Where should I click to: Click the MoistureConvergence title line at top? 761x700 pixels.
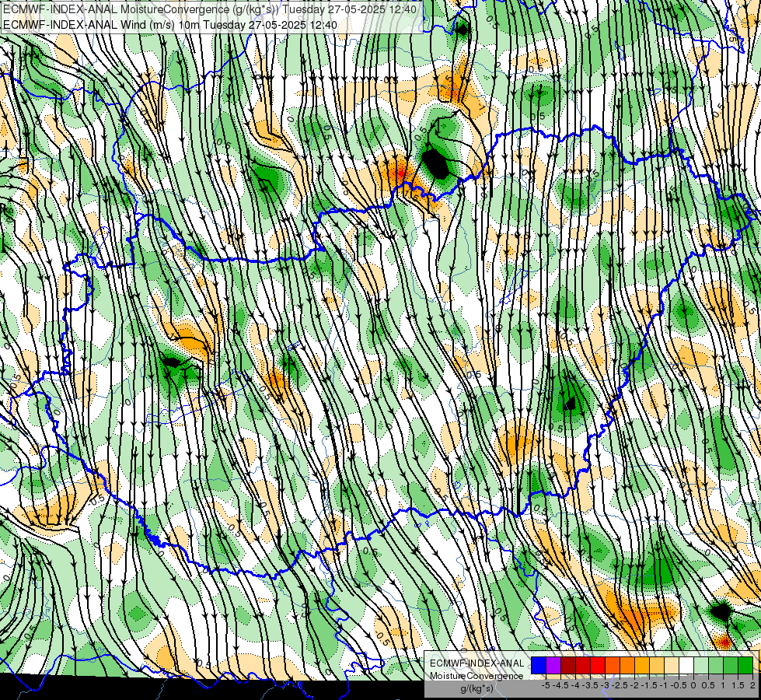point(210,9)
